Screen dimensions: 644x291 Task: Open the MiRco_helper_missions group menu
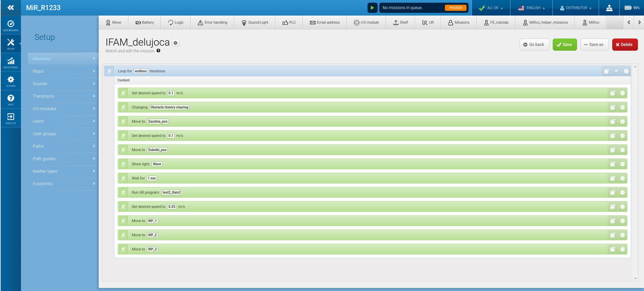(x=545, y=22)
